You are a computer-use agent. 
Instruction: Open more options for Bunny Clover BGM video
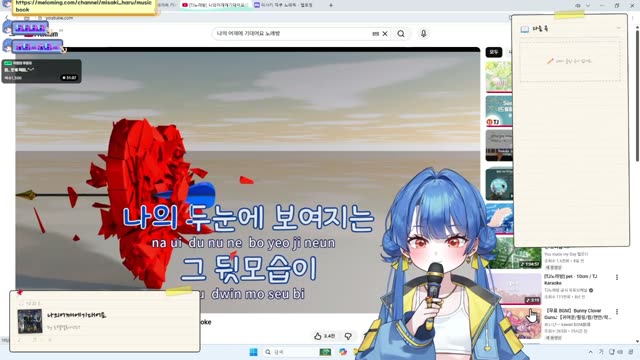(617, 312)
